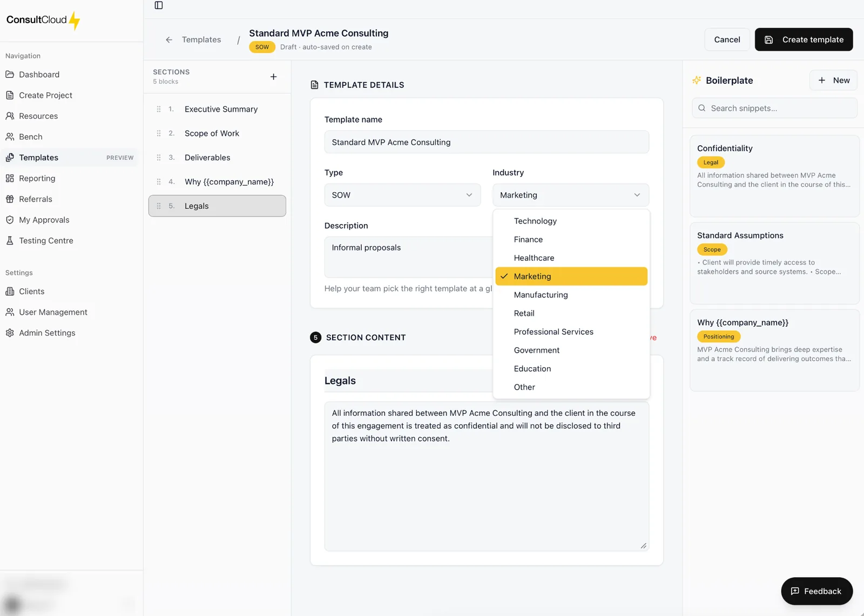This screenshot has height=616, width=864.
Task: Click the User Management people icon
Action: [10, 312]
